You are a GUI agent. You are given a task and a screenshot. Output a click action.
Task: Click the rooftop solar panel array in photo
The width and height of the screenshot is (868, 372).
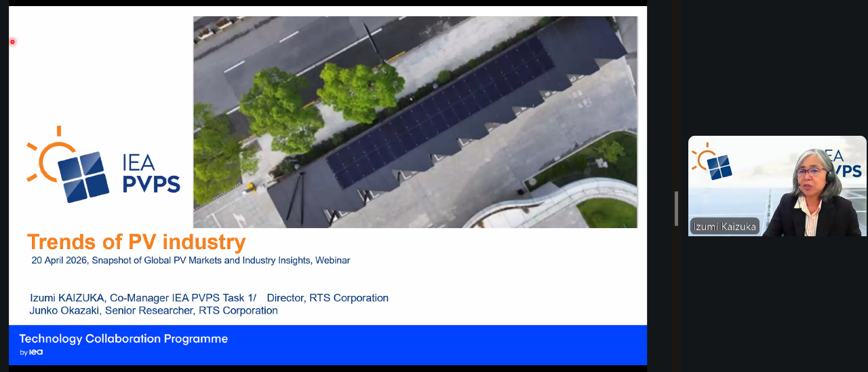coord(441,112)
